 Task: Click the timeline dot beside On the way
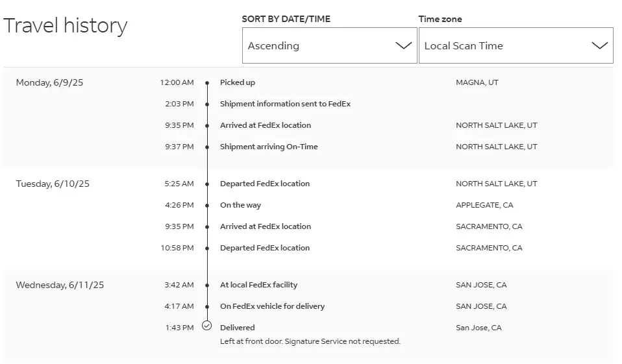coord(207,206)
